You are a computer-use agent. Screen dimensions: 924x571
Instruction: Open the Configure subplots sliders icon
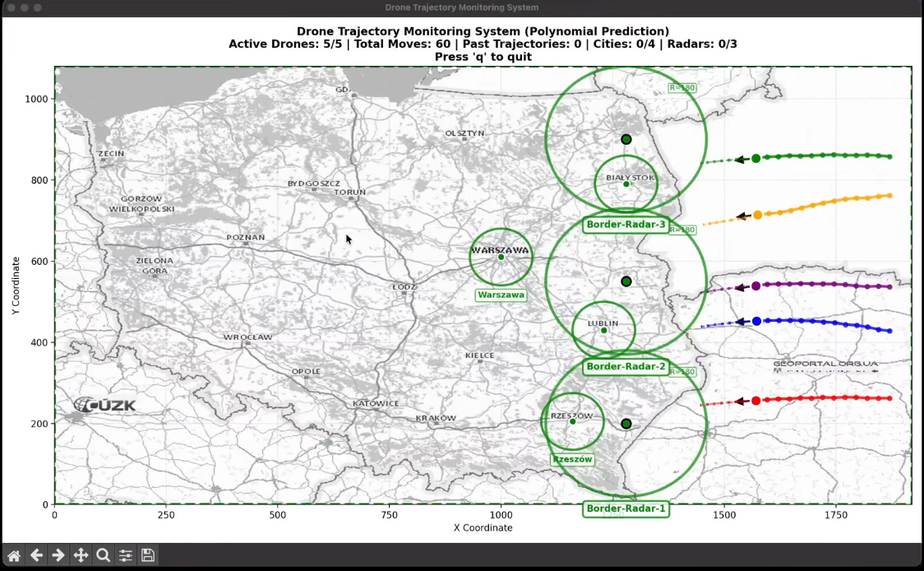[x=126, y=555]
